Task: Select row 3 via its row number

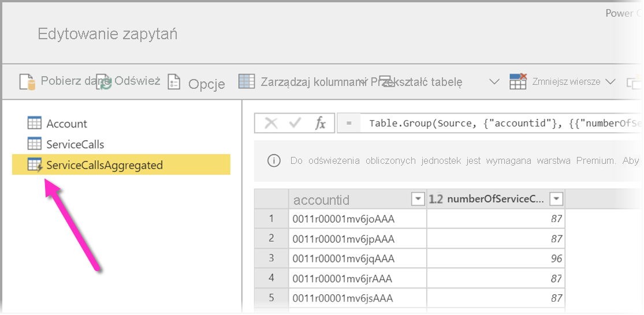Action: (271, 258)
